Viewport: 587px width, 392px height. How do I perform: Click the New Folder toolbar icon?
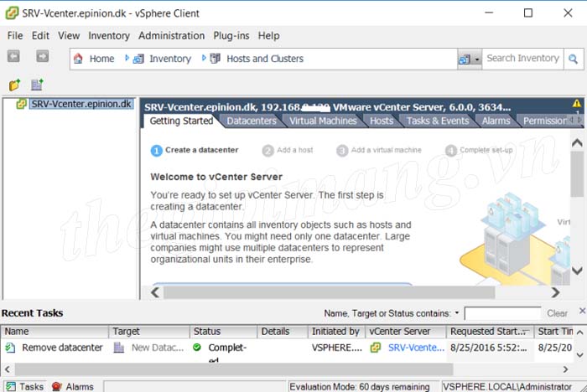[14, 85]
